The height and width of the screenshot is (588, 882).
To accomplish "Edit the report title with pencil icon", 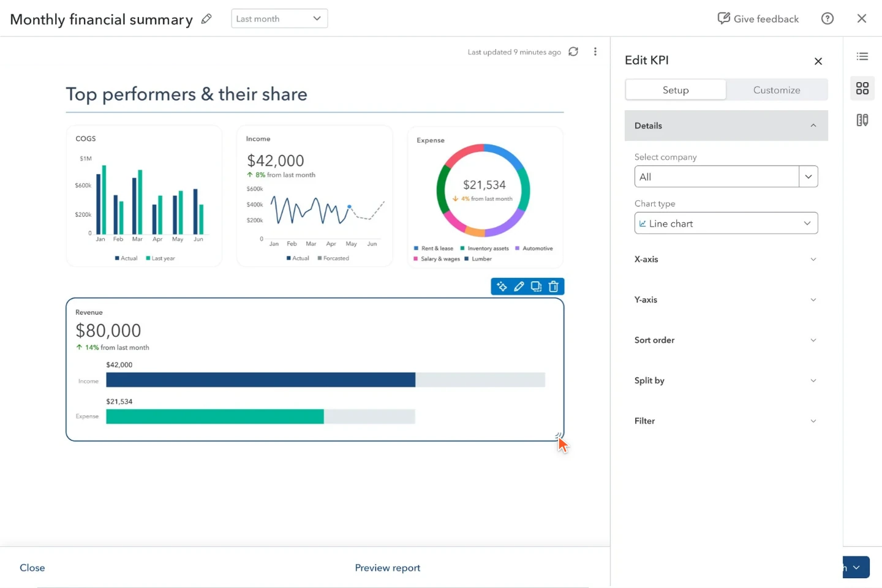I will pyautogui.click(x=206, y=19).
